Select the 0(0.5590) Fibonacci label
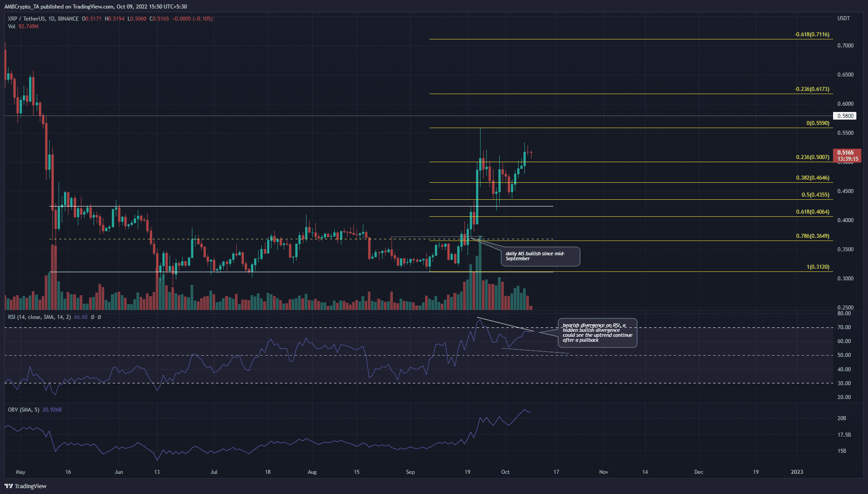 818,123
